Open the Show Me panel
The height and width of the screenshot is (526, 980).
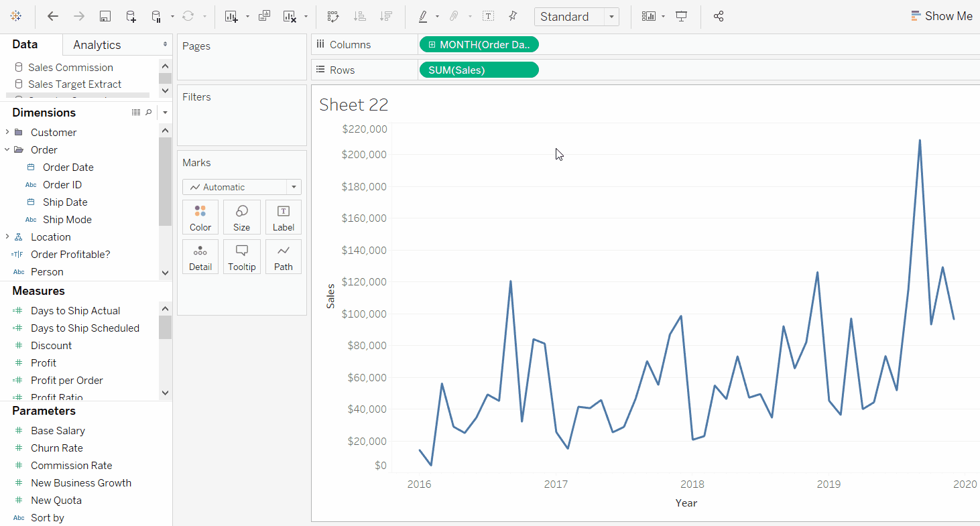point(942,16)
